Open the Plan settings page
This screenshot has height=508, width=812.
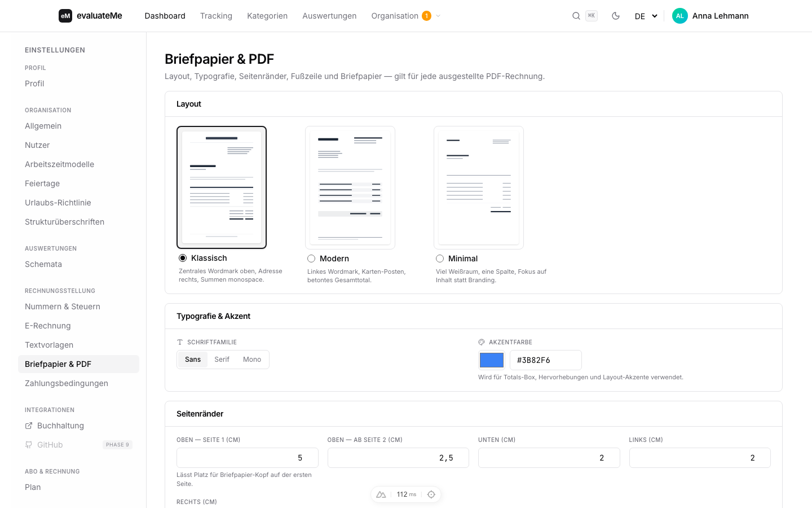coord(78,487)
